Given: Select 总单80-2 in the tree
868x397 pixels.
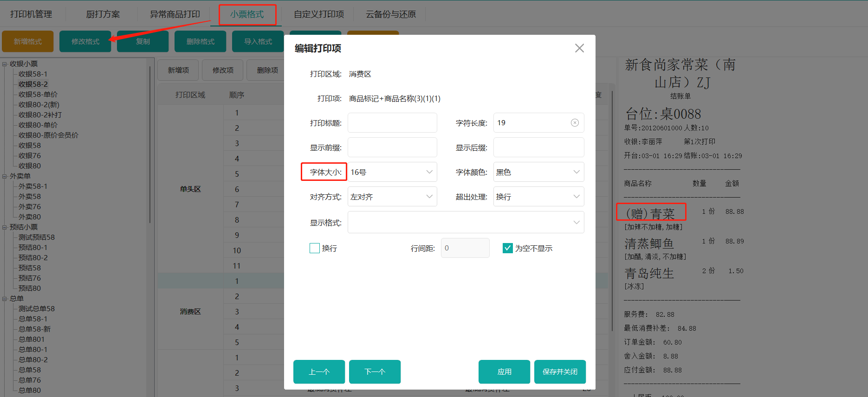Looking at the screenshot, I should [33, 360].
